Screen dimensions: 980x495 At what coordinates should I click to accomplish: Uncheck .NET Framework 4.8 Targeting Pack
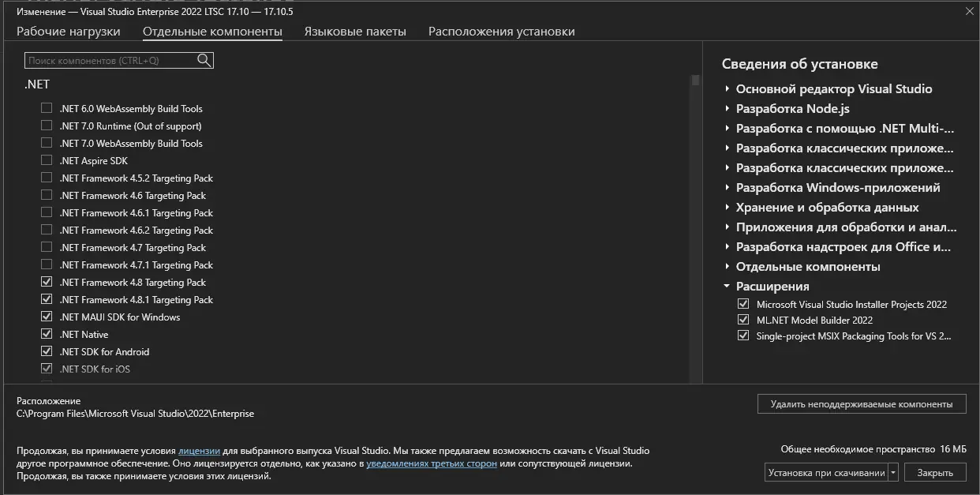click(x=47, y=282)
